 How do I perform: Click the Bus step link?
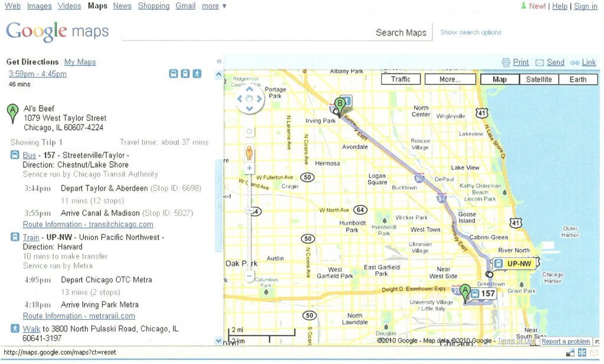[x=29, y=155]
